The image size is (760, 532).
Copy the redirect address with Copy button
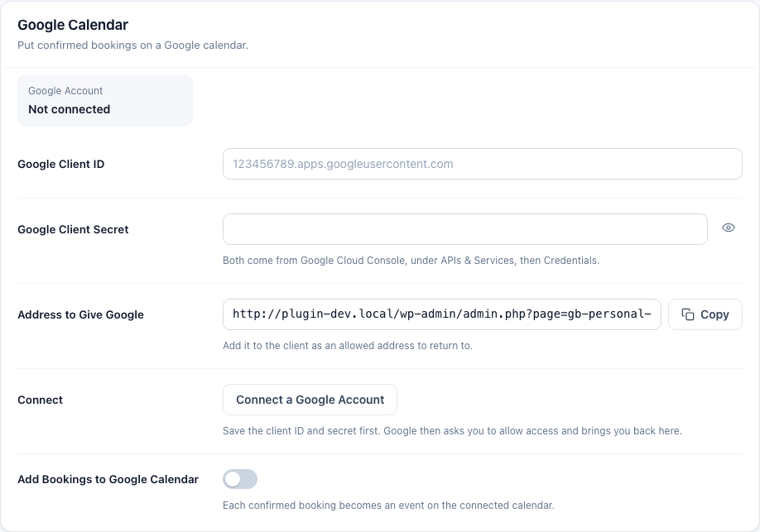pos(705,314)
